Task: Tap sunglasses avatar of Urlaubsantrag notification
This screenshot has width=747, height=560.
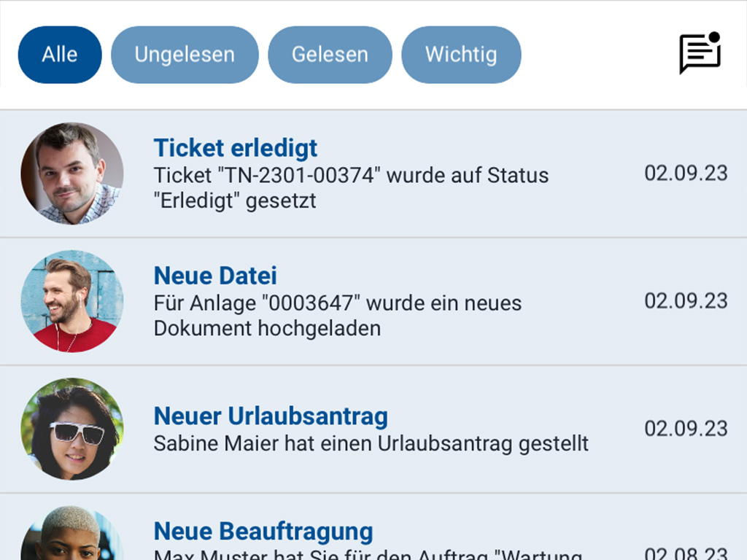Action: [71, 429]
